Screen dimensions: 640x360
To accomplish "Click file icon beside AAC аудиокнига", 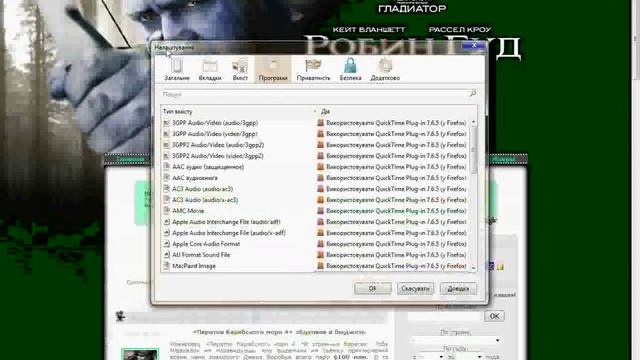I will [x=167, y=178].
